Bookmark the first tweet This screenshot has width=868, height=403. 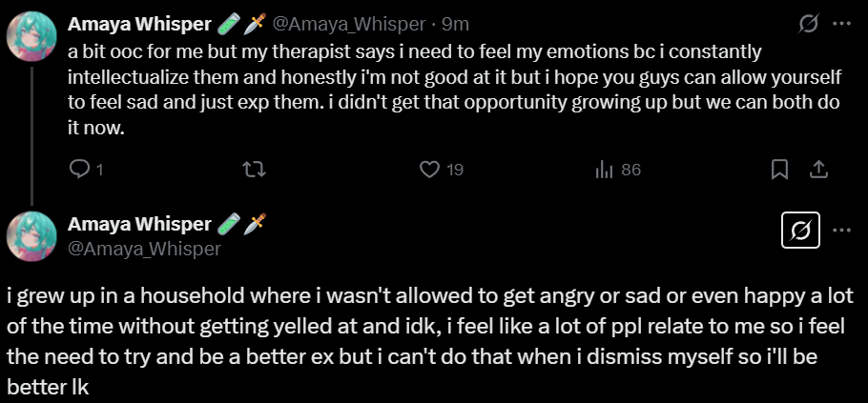click(779, 171)
